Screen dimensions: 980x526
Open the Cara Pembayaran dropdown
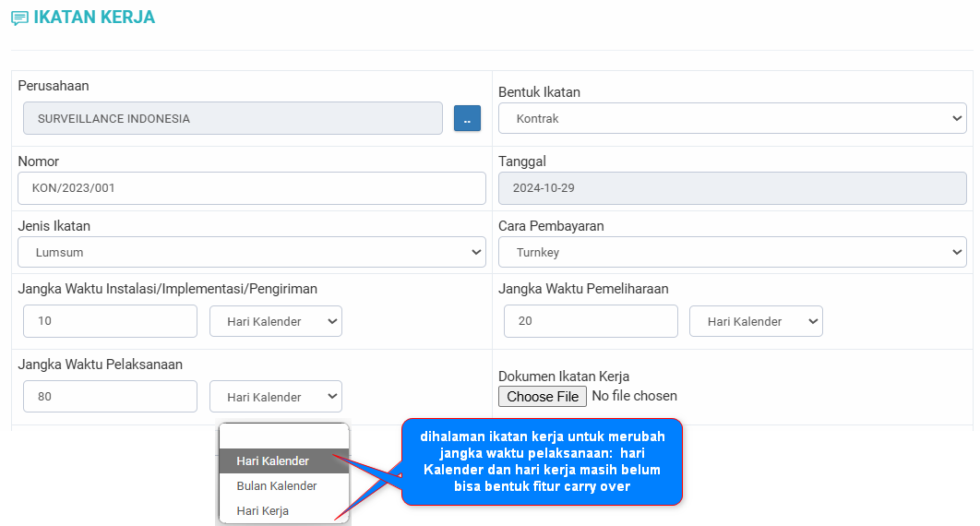tap(732, 252)
